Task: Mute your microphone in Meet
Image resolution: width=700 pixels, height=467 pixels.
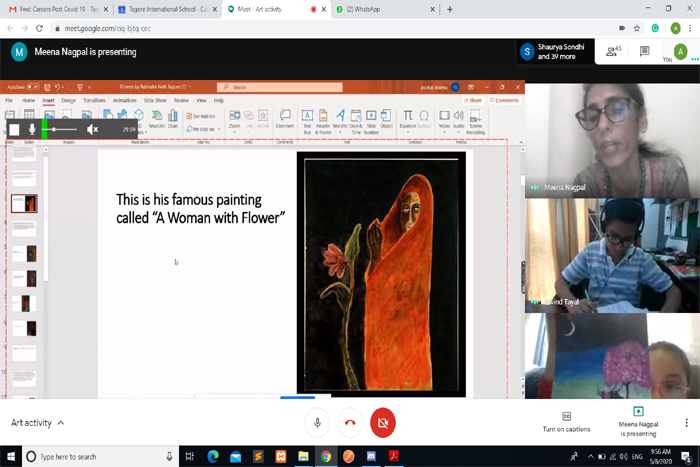Action: (317, 422)
